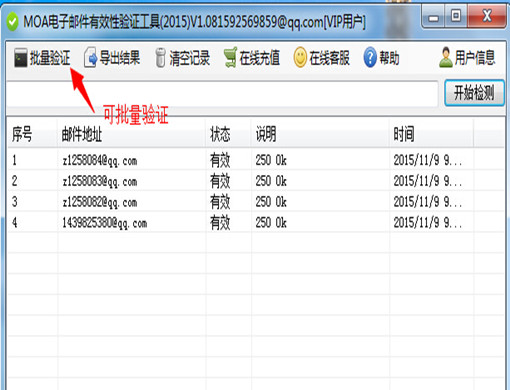The height and width of the screenshot is (390, 510).
Task: Click 250 Ok description in row 3
Action: [x=271, y=202]
